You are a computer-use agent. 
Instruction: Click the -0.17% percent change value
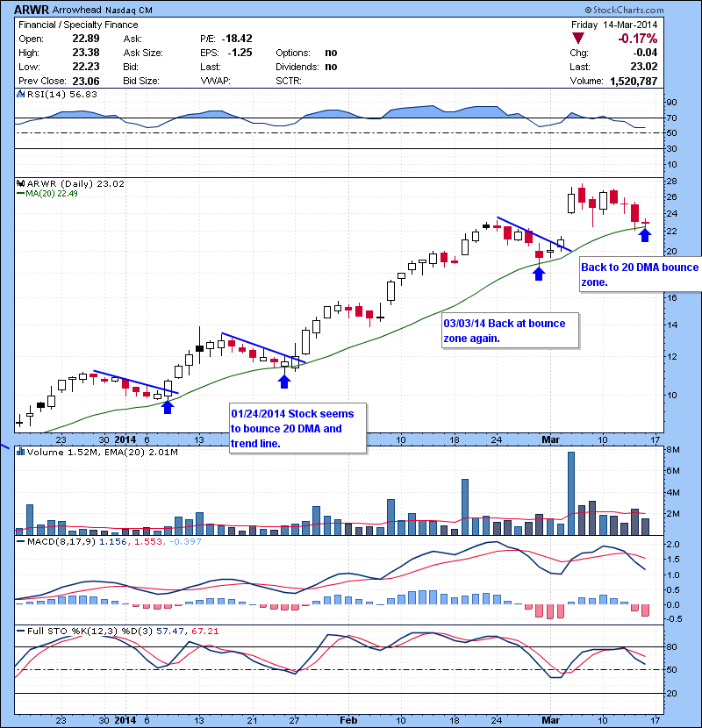(637, 39)
